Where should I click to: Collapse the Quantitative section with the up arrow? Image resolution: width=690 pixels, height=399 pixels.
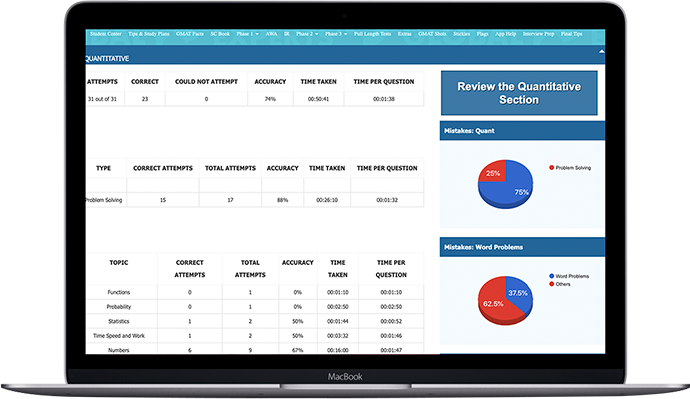click(x=601, y=52)
